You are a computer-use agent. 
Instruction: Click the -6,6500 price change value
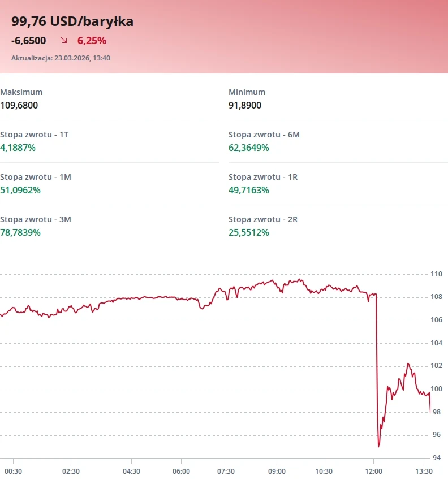pos(28,41)
